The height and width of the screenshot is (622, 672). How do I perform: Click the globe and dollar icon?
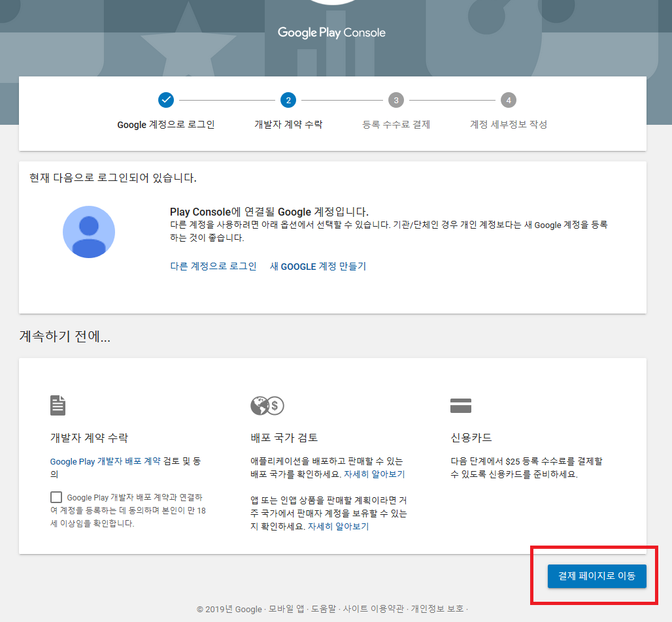click(267, 406)
